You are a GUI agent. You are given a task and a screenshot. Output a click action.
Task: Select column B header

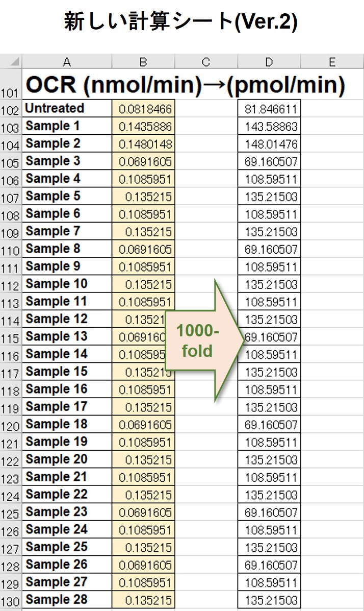(x=143, y=62)
